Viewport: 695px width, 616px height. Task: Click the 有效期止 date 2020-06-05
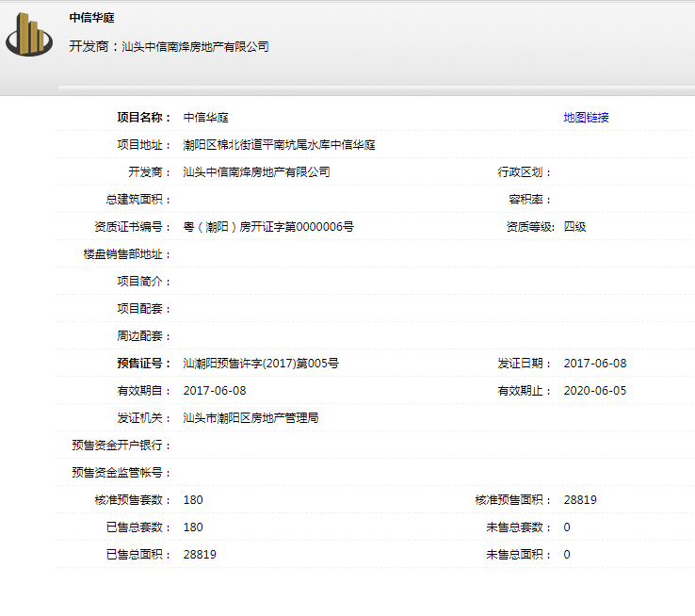594,391
